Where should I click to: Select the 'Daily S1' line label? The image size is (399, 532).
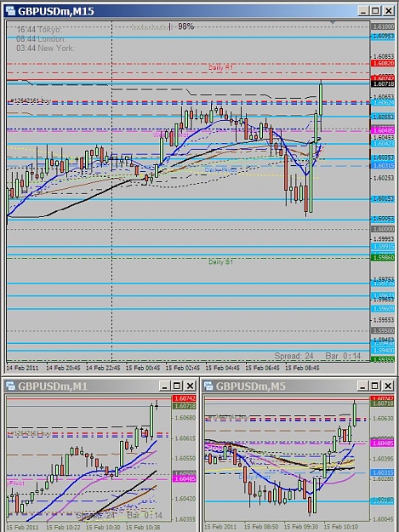point(220,262)
